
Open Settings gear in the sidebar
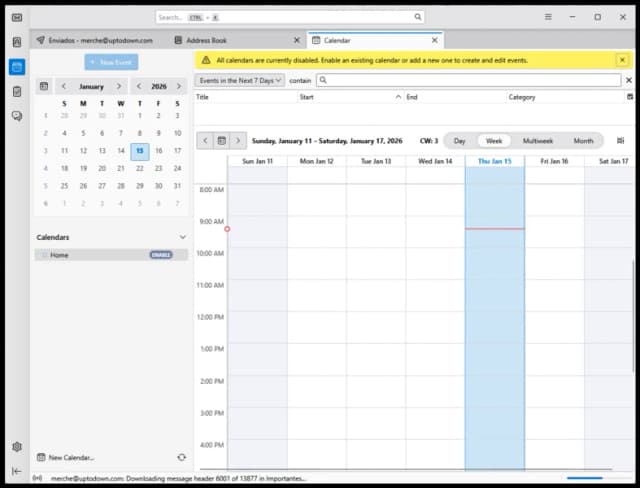[17, 447]
